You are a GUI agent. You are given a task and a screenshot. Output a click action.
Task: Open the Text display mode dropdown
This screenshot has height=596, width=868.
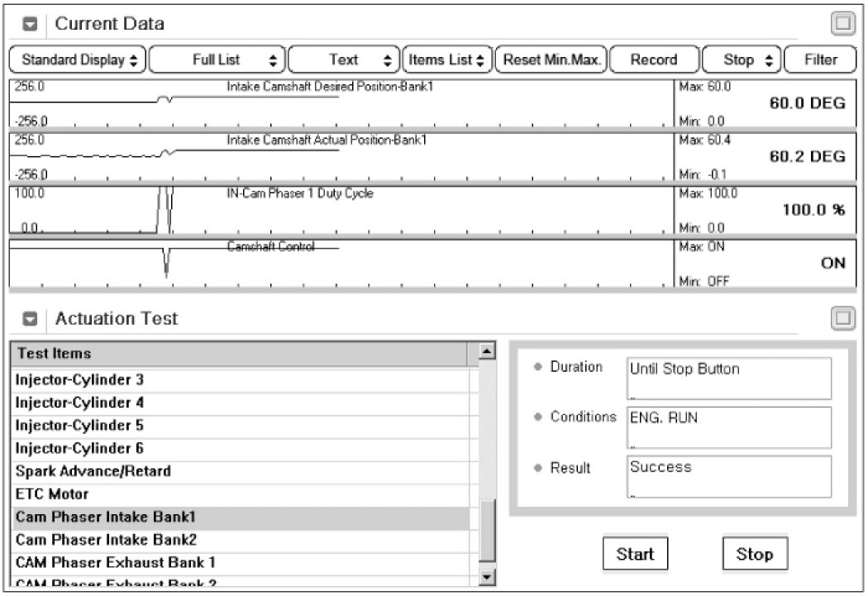pyautogui.click(x=344, y=60)
